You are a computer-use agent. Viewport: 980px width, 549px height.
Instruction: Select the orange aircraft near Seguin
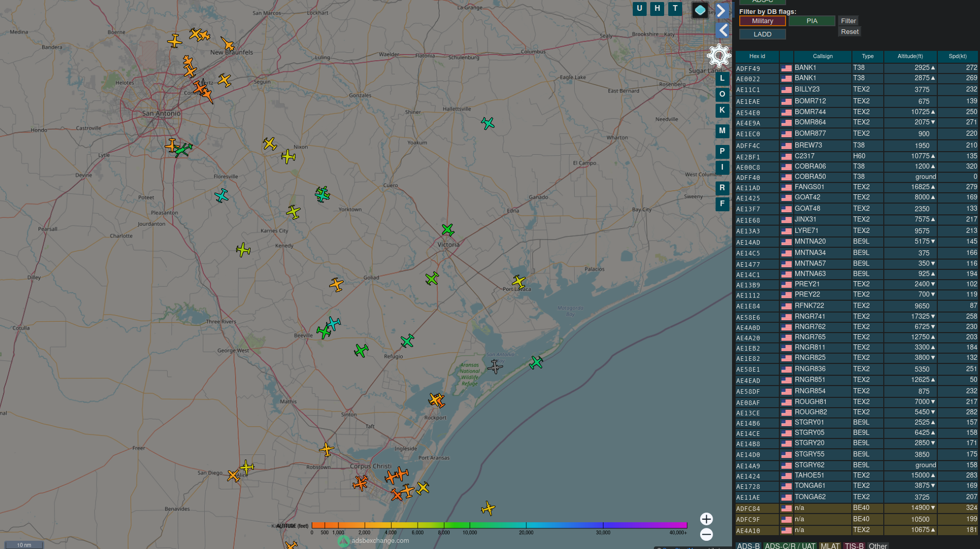[224, 80]
